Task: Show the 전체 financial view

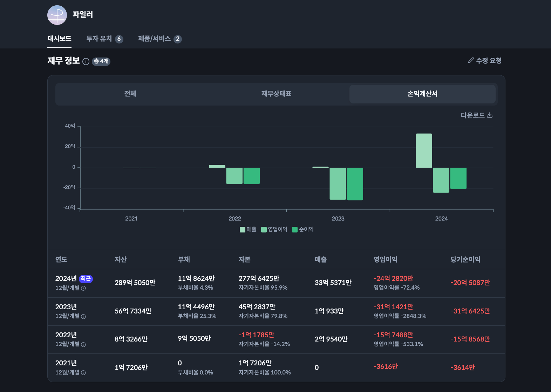Action: (x=130, y=94)
